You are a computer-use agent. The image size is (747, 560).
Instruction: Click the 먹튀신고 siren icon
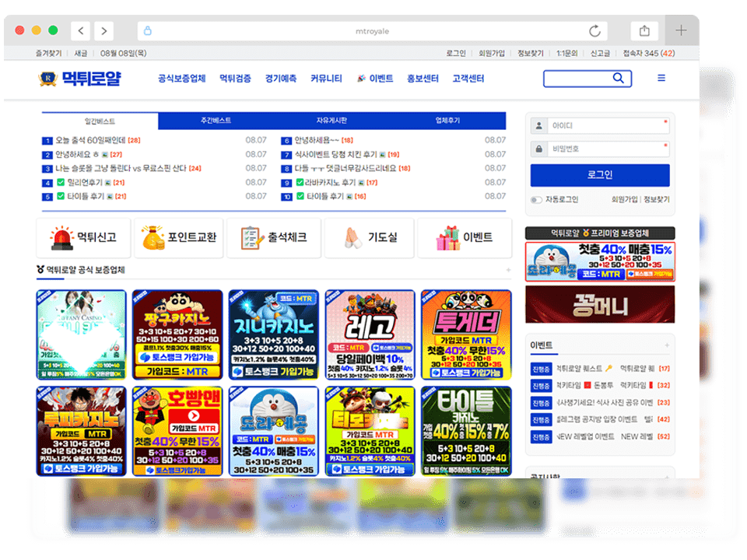click(62, 238)
